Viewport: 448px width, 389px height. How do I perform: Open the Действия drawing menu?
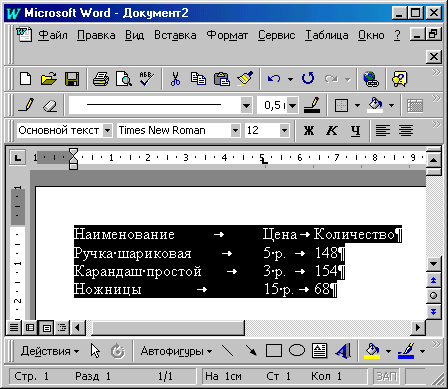[50, 351]
